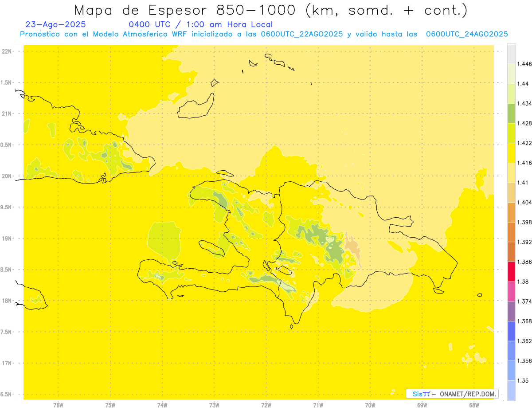Click the blue legend segment between 1.362 and 1.368
The image size is (532, 411).
click(x=511, y=331)
